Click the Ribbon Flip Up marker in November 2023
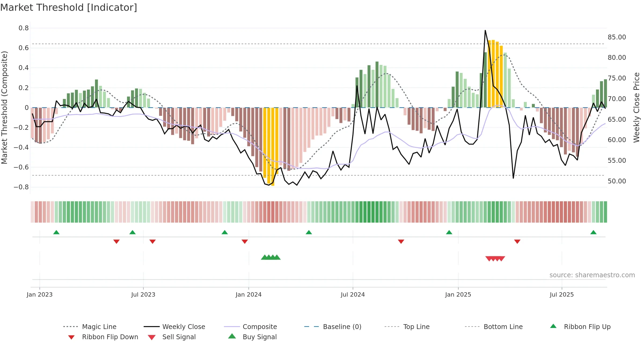The height and width of the screenshot is (362, 644). click(x=225, y=232)
